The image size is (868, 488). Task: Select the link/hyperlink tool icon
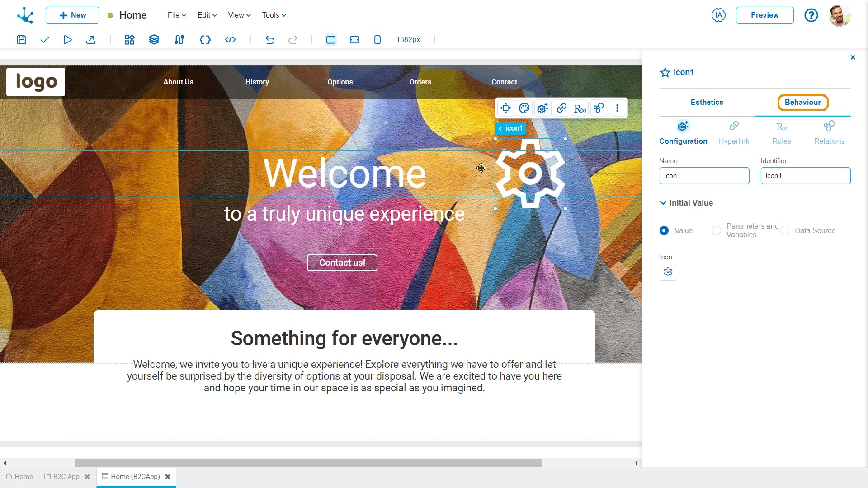[x=561, y=108]
